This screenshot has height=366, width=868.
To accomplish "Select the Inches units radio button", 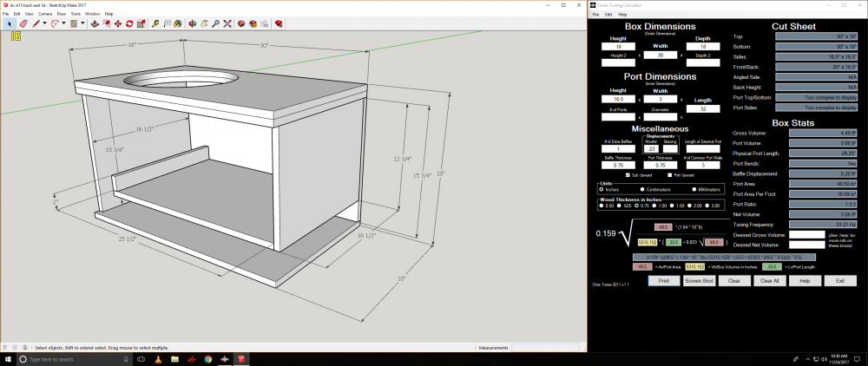I will coord(602,190).
